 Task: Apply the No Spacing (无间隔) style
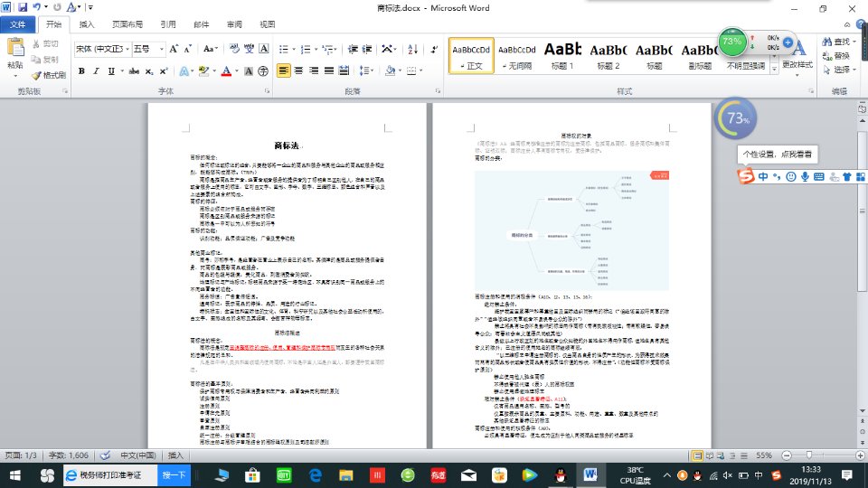(x=517, y=56)
